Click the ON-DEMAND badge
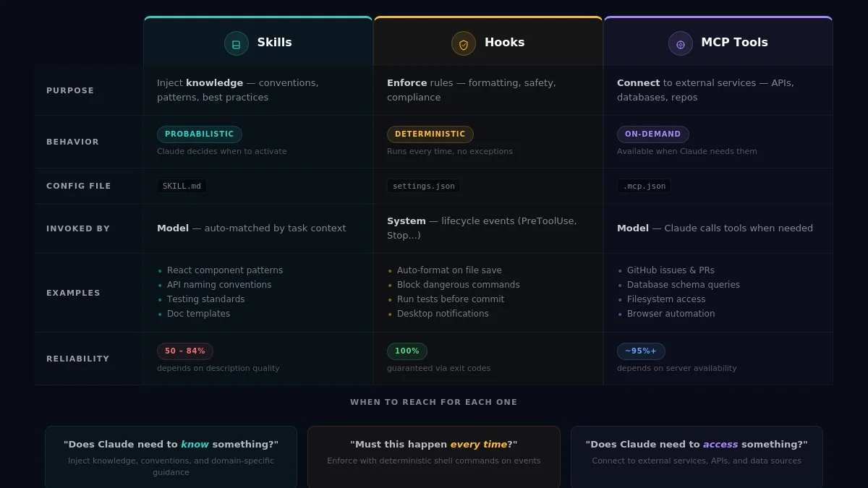The width and height of the screenshot is (868, 488). [653, 134]
